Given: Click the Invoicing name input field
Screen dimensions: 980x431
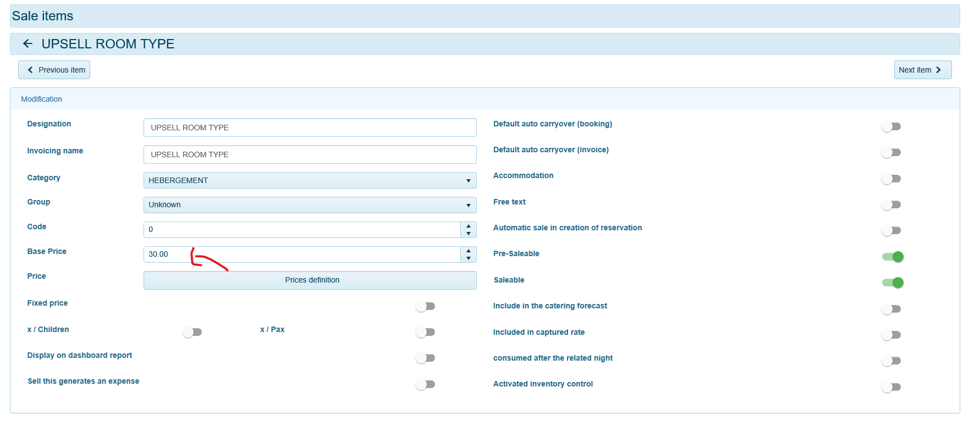Looking at the screenshot, I should click(310, 154).
